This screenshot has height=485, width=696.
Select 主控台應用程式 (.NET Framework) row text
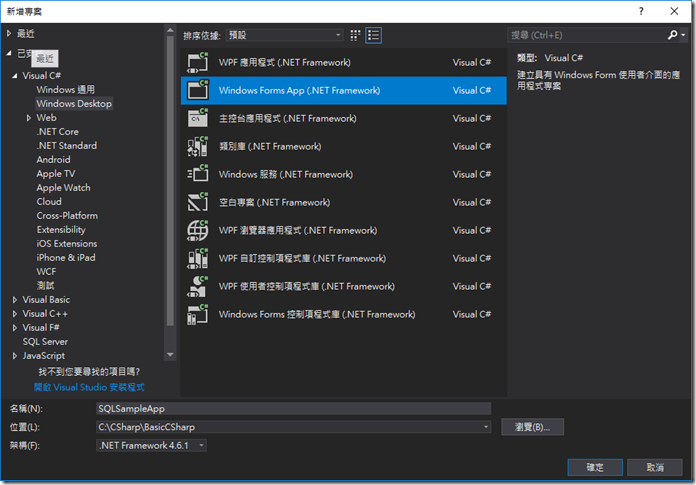click(x=288, y=118)
